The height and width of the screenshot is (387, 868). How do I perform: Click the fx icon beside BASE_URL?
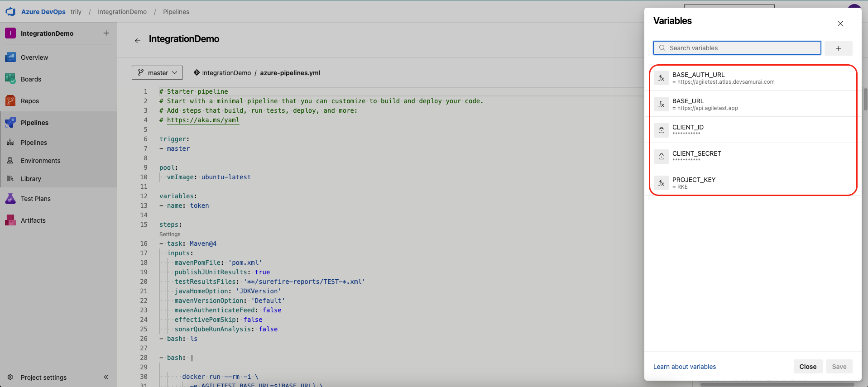[x=662, y=104]
